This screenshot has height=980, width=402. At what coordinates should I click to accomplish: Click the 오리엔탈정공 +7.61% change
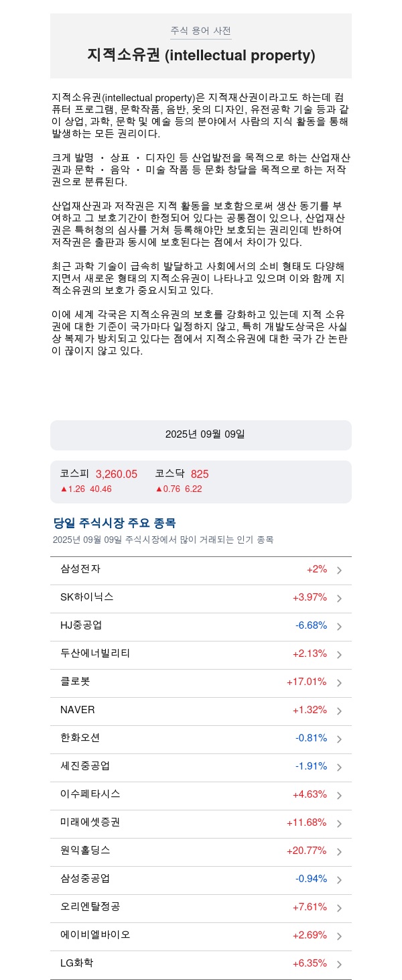point(310,907)
